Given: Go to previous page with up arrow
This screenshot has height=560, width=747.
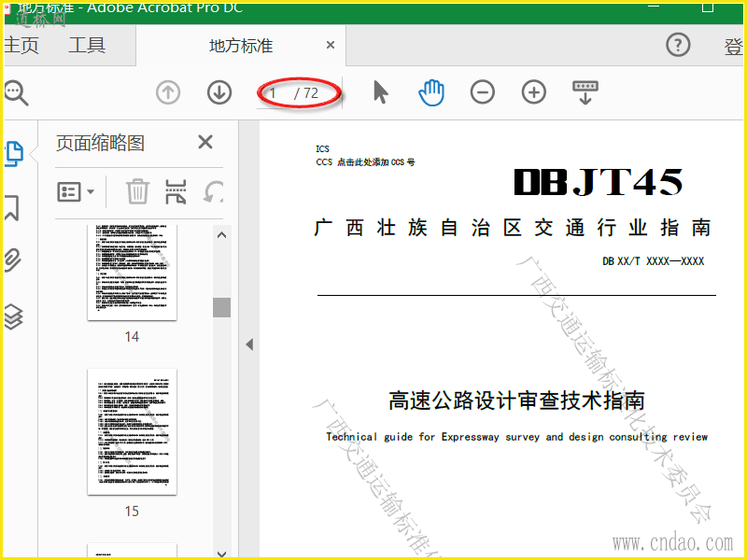Looking at the screenshot, I should 168,92.
